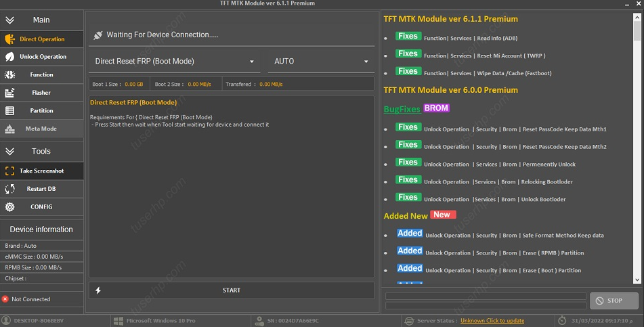Click Transfered value 0.00 MB/s
The width and height of the screenshot is (644, 327).
tap(271, 84)
